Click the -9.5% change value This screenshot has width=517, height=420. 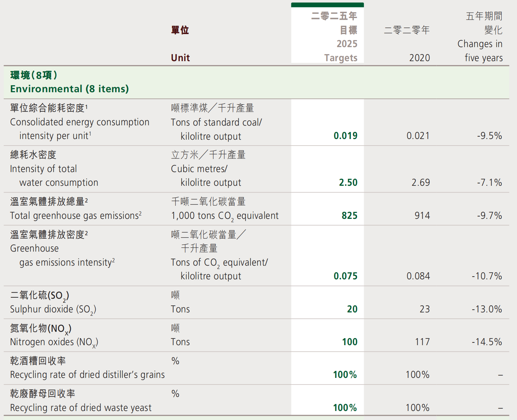490,136
